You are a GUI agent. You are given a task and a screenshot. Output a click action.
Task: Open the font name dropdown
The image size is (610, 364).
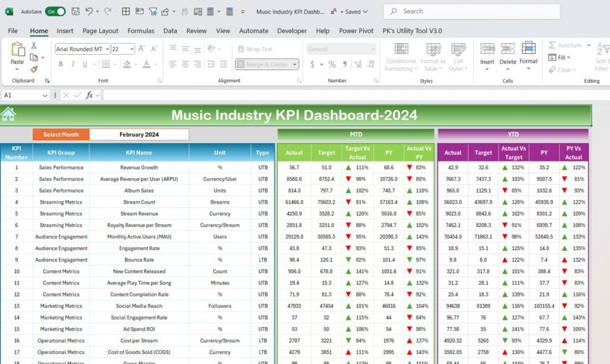(107, 49)
